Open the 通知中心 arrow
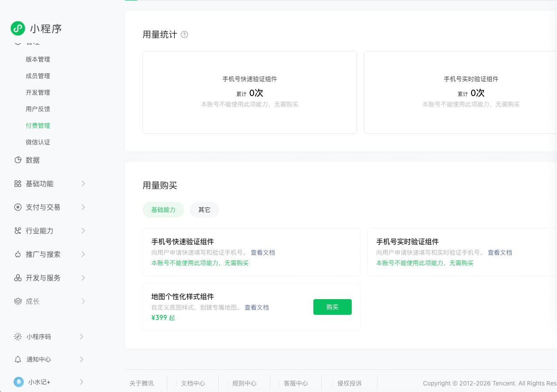 coord(82,359)
